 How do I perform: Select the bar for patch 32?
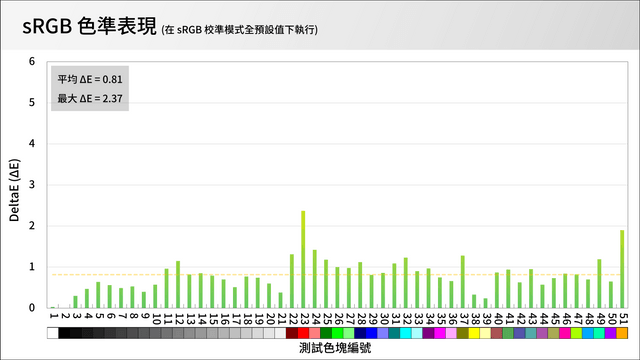[x=406, y=282]
